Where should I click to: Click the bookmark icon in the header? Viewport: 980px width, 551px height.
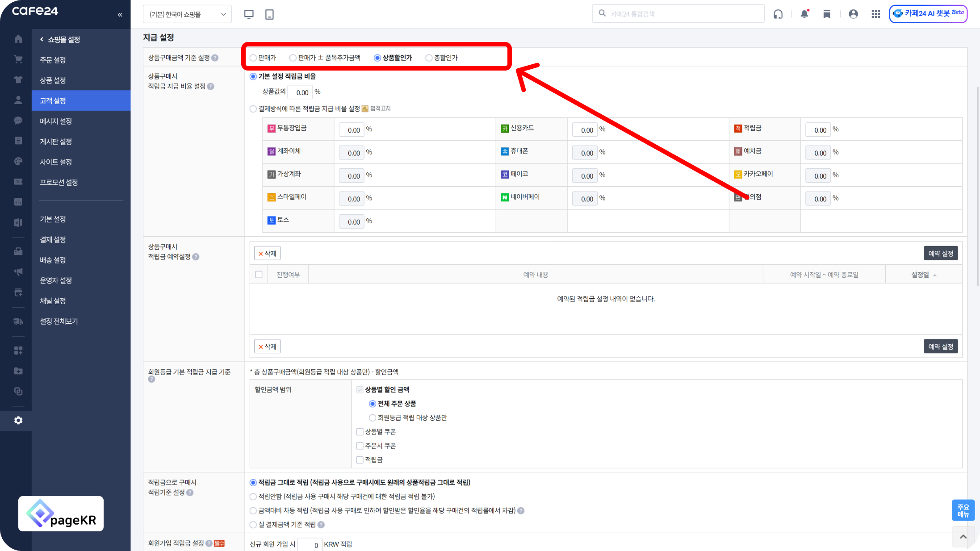(x=827, y=14)
